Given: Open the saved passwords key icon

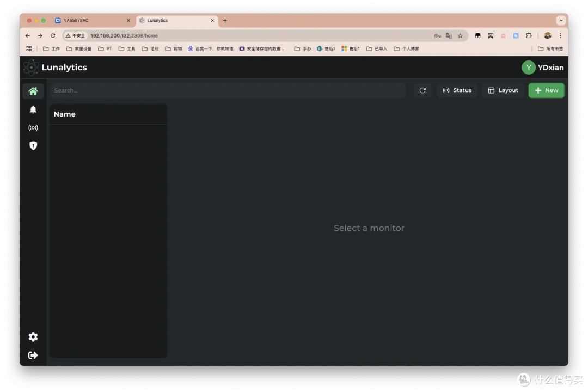Looking at the screenshot, I should [x=438, y=35].
